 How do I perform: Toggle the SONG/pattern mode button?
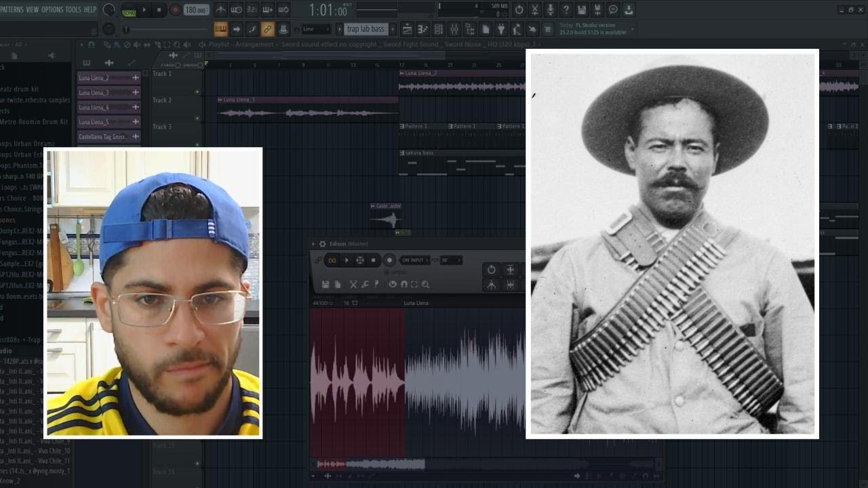pyautogui.click(x=129, y=10)
